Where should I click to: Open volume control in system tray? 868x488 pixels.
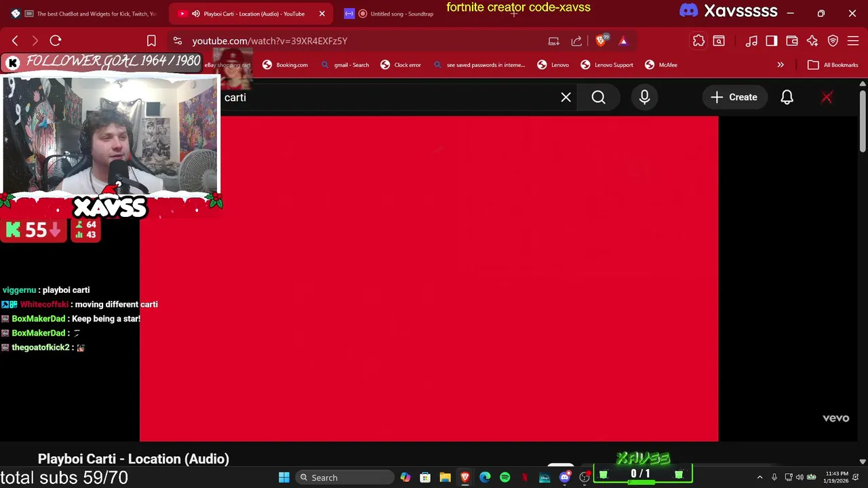[x=800, y=477]
